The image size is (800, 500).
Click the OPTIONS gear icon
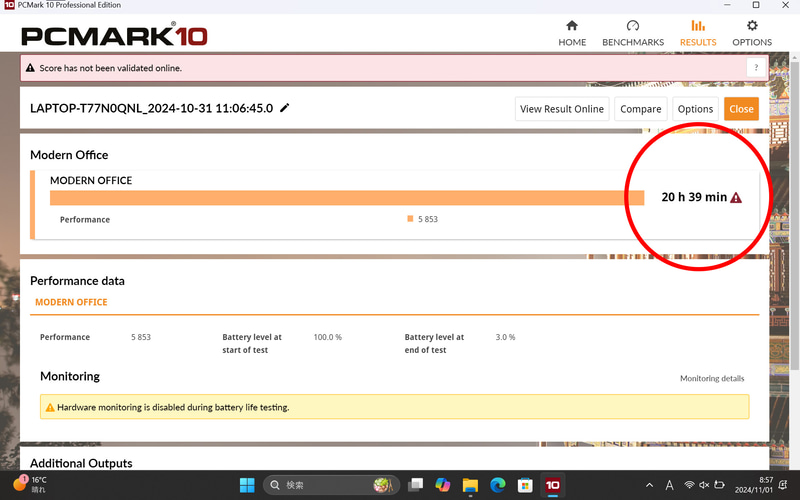752,26
